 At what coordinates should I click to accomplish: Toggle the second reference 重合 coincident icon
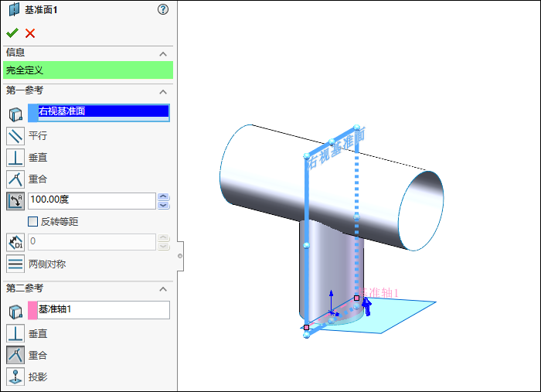(x=15, y=355)
